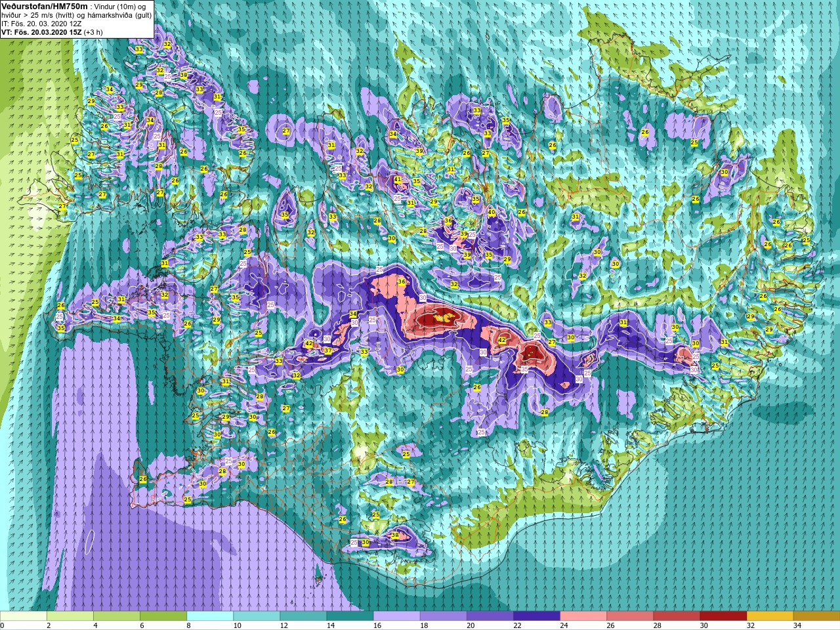
Task: Click the 'IT: Fös. 20. 03. 2020 12Z' line
Action: pos(41,24)
